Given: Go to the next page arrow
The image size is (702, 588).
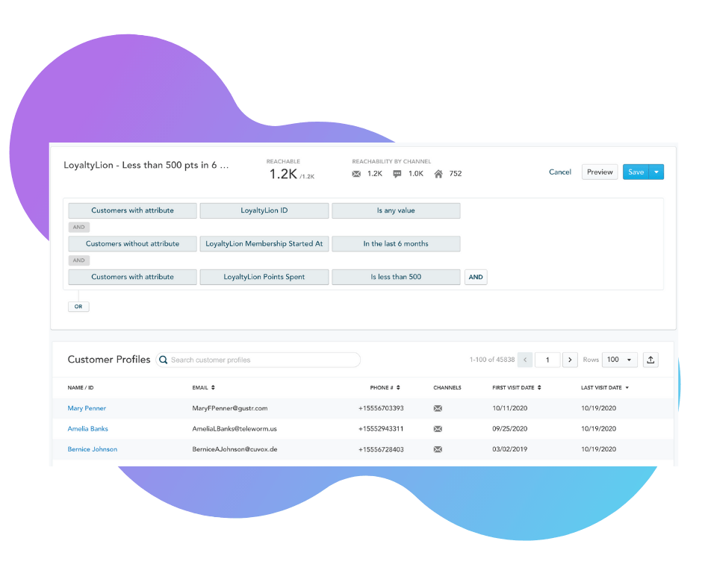Looking at the screenshot, I should [x=570, y=360].
